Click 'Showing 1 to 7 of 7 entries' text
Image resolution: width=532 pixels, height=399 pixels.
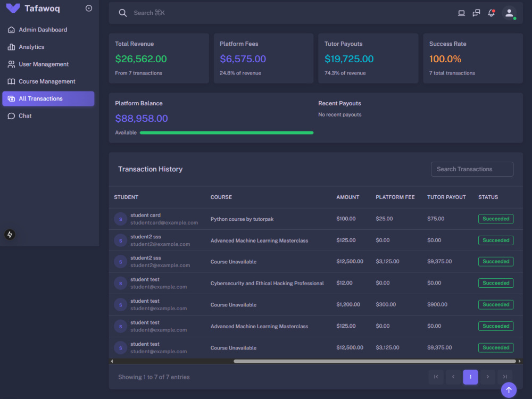click(x=154, y=377)
